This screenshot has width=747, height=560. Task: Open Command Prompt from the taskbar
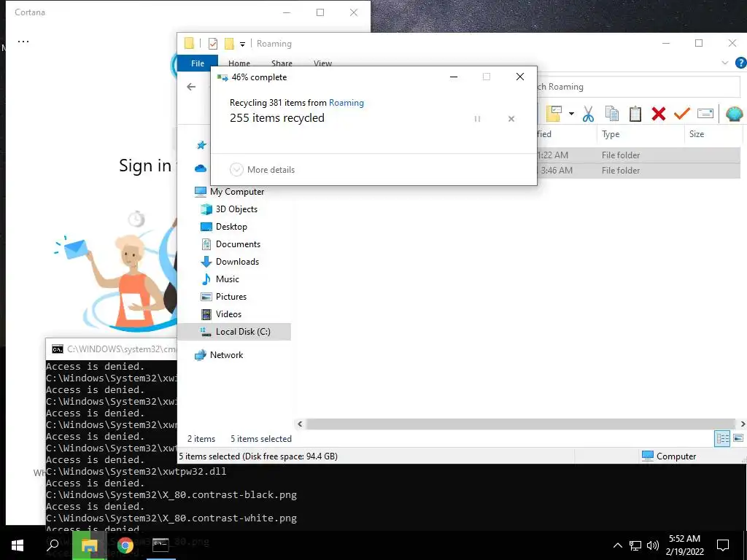pos(160,545)
